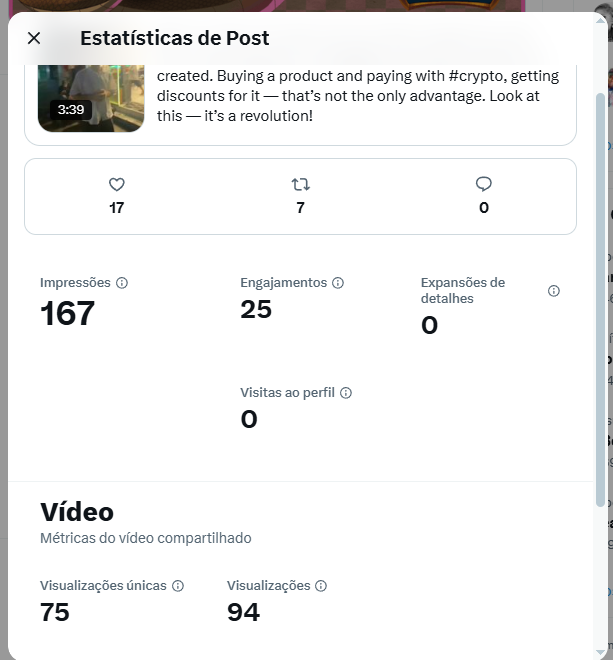The width and height of the screenshot is (613, 660).
Task: Open info icon beside Impressões
Action: (122, 283)
